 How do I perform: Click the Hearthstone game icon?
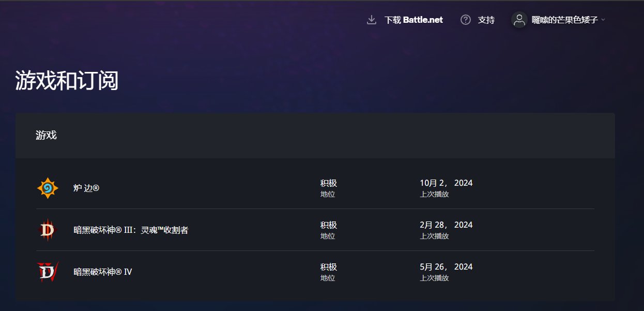(x=48, y=188)
